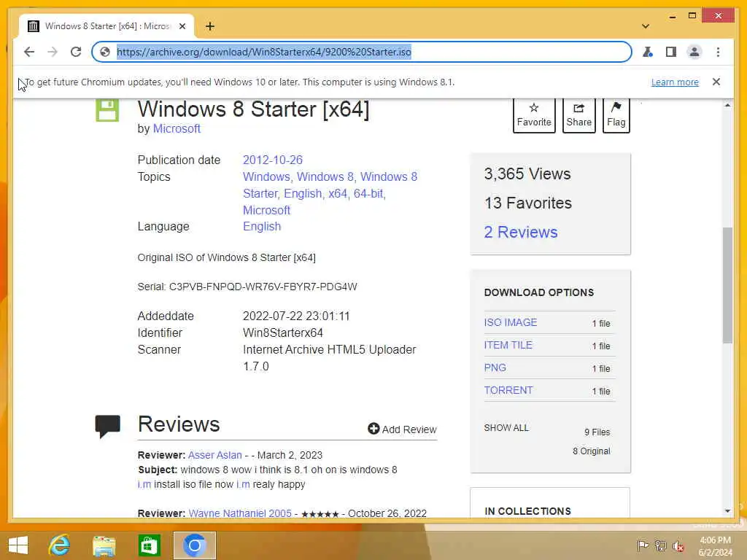
Task: Click the muted volume tray icon
Action: [678, 545]
